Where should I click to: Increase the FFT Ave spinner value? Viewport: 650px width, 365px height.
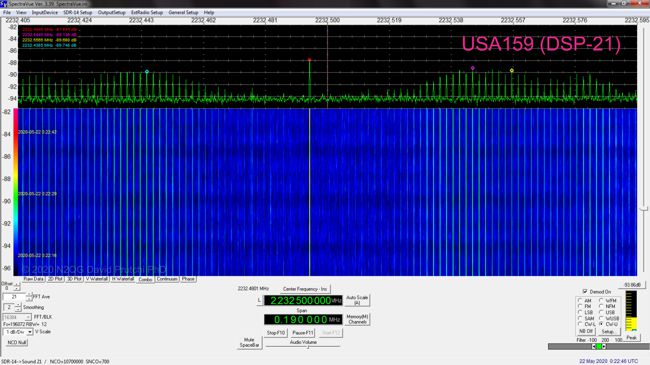coord(29,295)
